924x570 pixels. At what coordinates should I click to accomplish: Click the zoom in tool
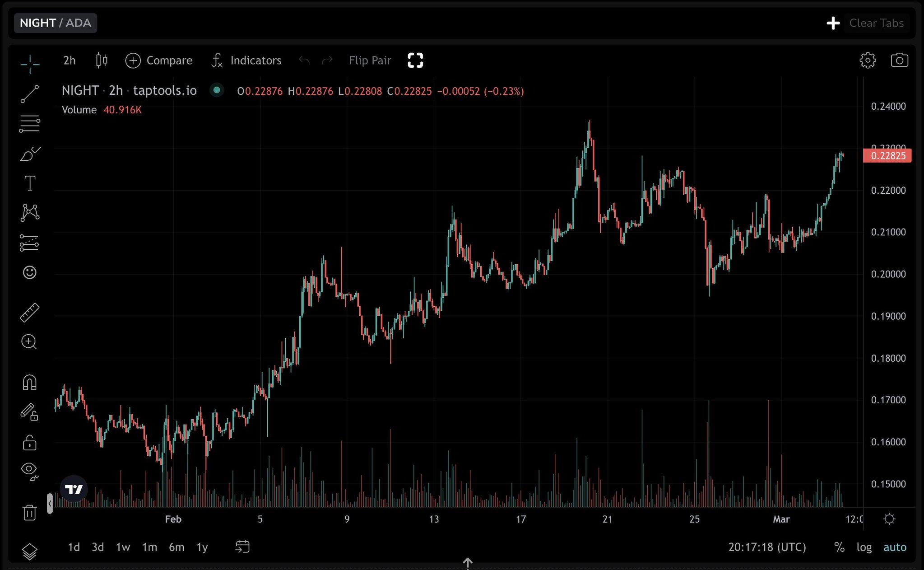click(29, 342)
